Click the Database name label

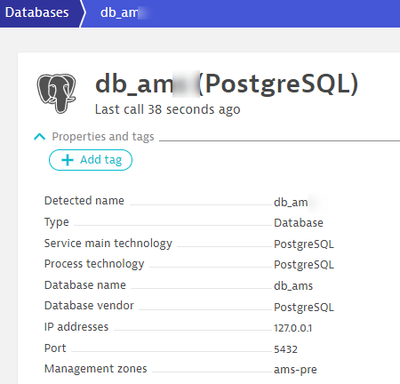pyautogui.click(x=85, y=285)
